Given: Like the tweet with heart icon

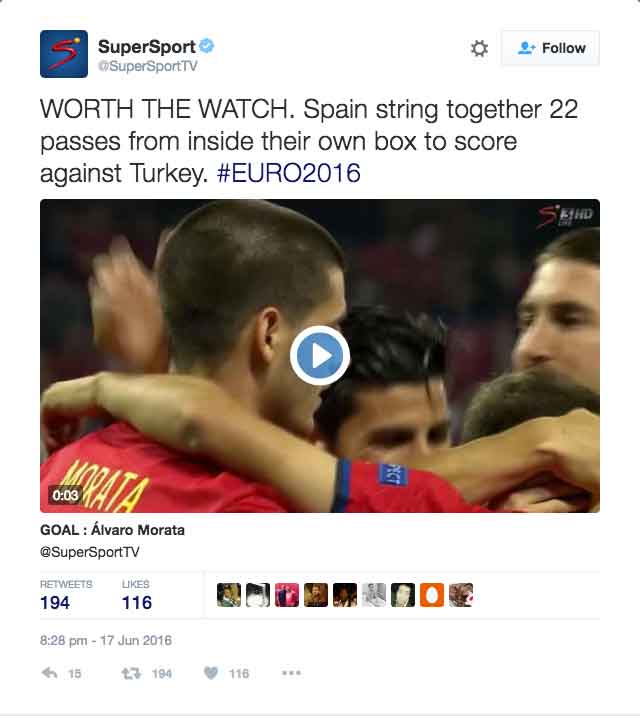Looking at the screenshot, I should [210, 673].
